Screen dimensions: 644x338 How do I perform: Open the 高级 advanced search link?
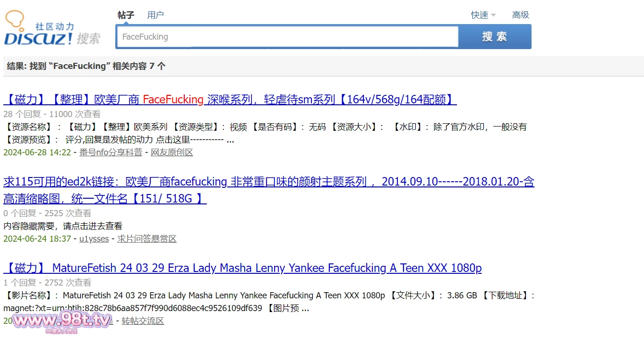coord(520,15)
